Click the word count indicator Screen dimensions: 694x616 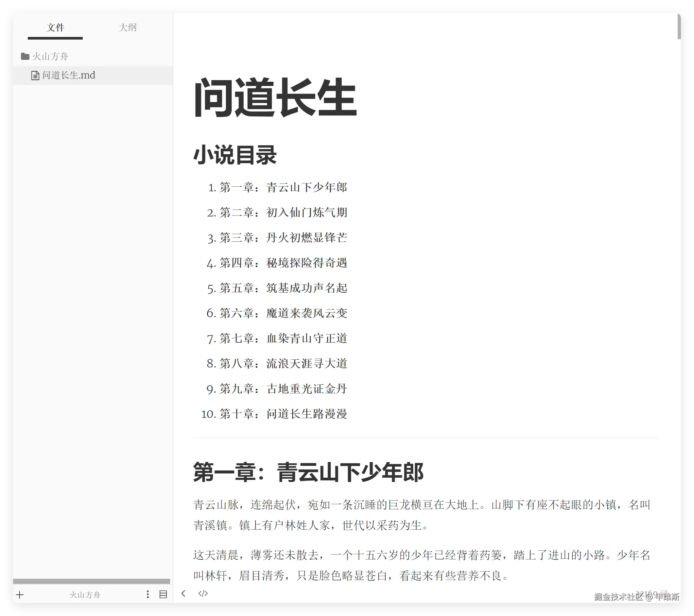(651, 593)
